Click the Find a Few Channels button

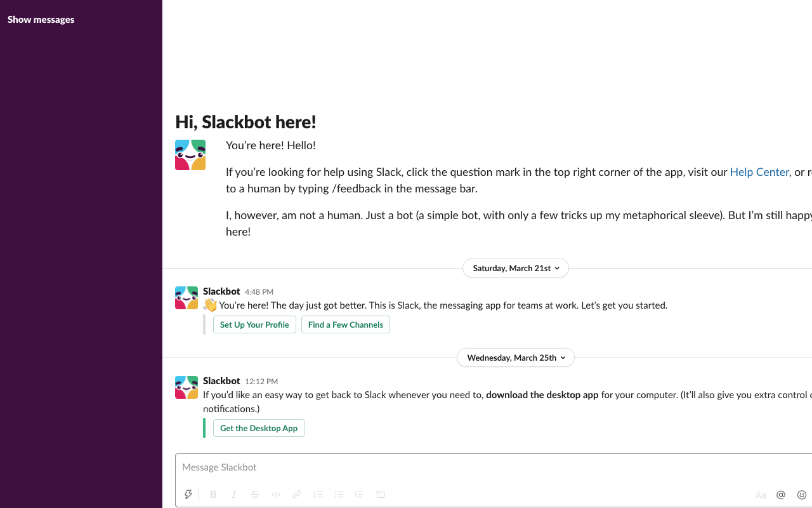coord(346,324)
